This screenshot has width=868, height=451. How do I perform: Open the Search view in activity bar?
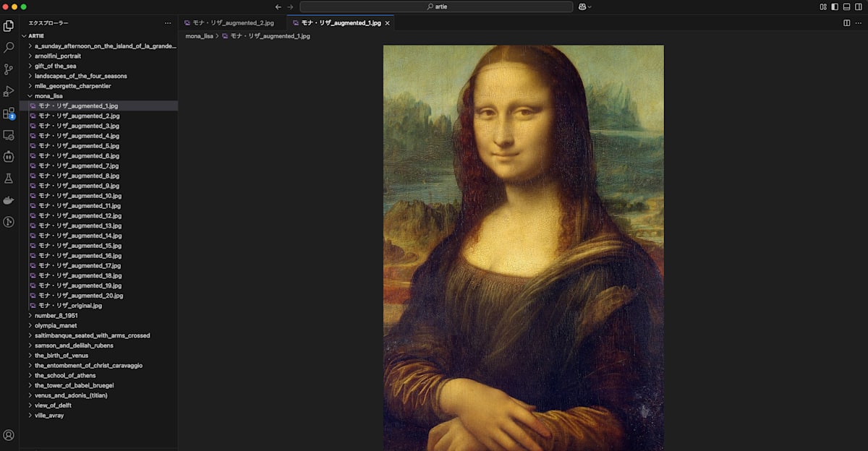pyautogui.click(x=9, y=48)
